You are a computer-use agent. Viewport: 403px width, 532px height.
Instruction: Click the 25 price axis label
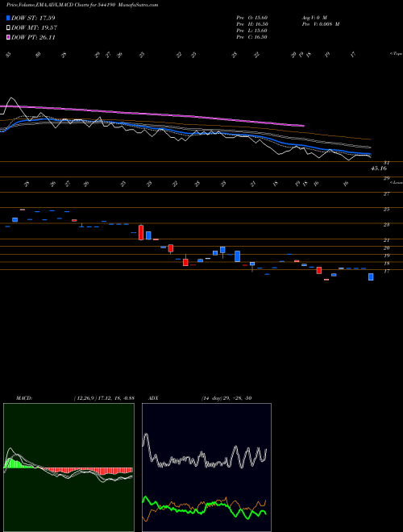pyautogui.click(x=386, y=210)
